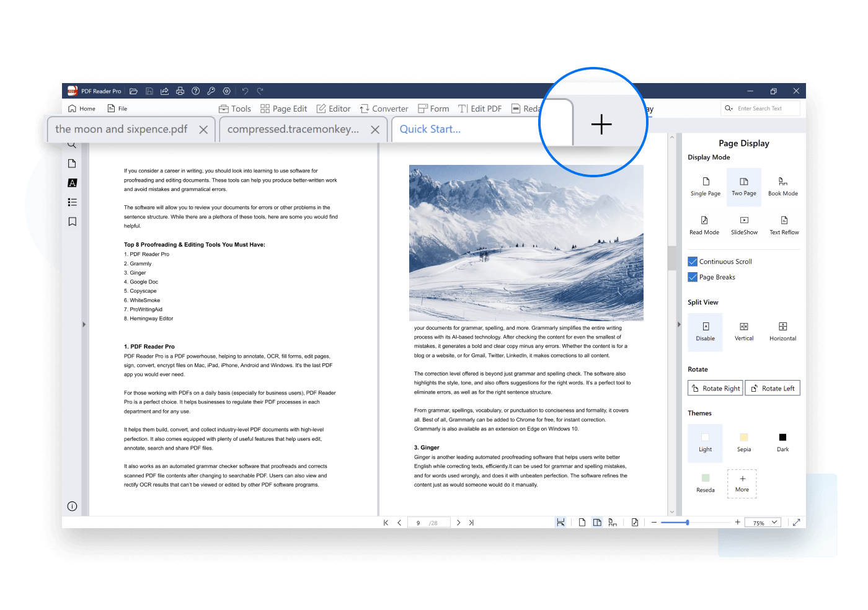This screenshot has height=610, width=868.
Task: Switch to the moon and sixpence.pdf tab
Action: (122, 130)
